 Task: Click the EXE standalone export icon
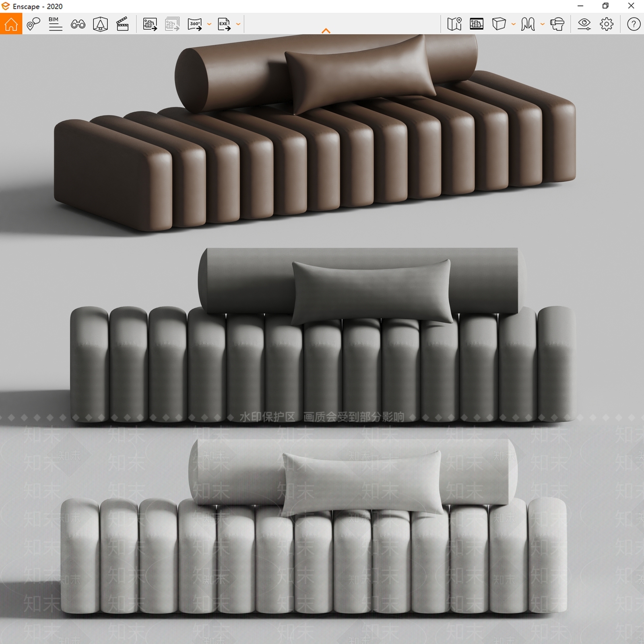point(224,24)
